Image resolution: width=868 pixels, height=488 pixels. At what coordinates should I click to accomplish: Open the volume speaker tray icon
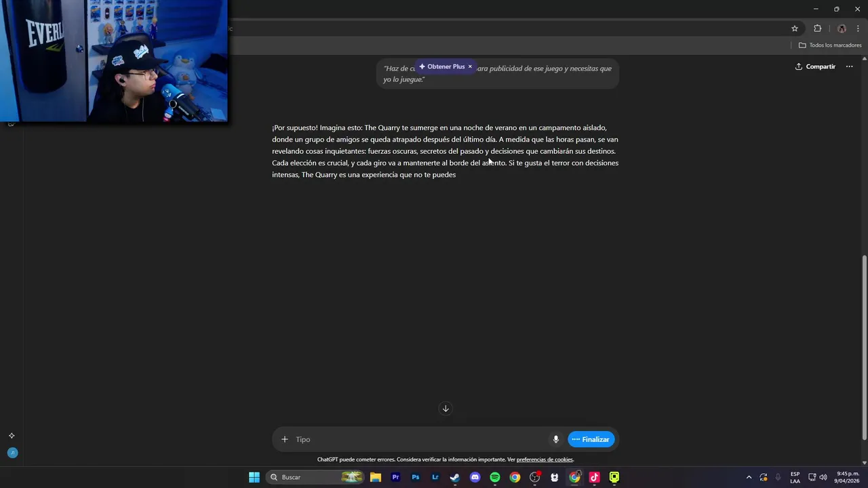click(823, 477)
